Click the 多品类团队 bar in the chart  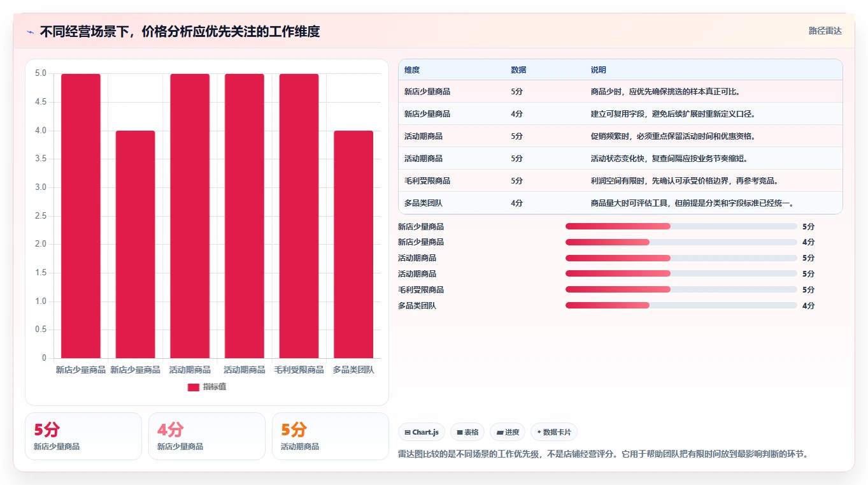(353, 244)
